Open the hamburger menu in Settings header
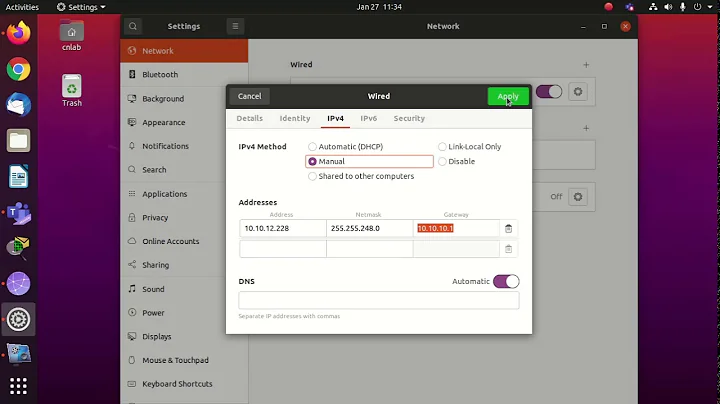The image size is (720, 404). 235,26
